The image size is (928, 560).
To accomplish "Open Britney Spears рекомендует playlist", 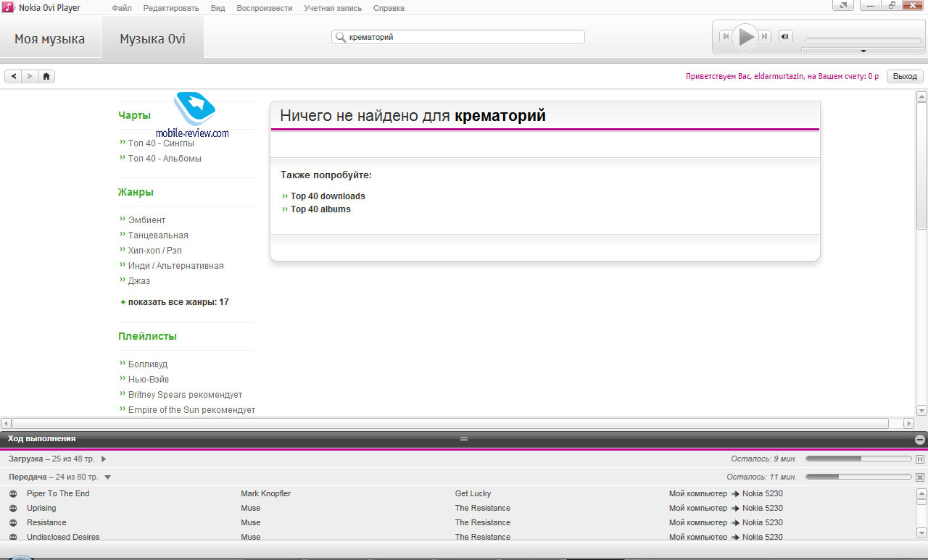I will pos(185,395).
